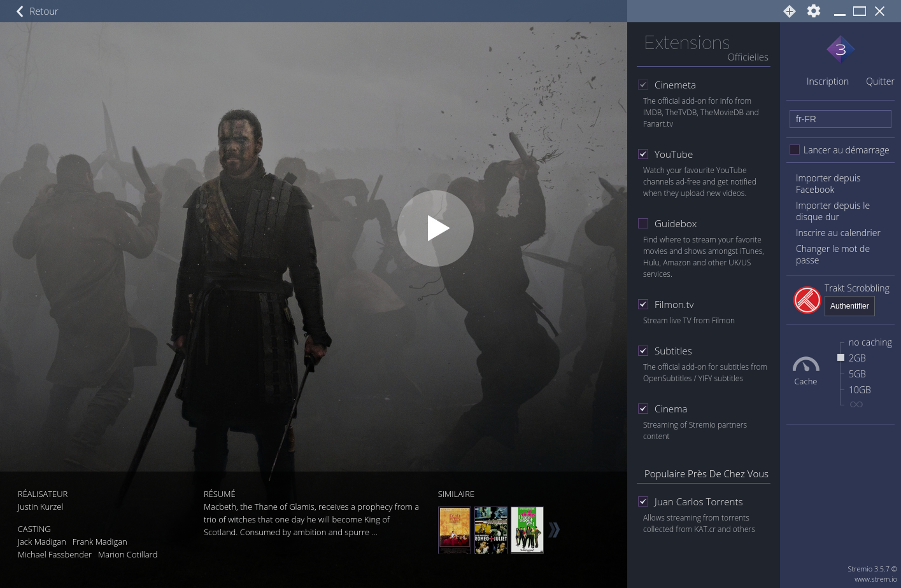Click the www.strem.io link
The image size is (901, 588).
coord(876,579)
